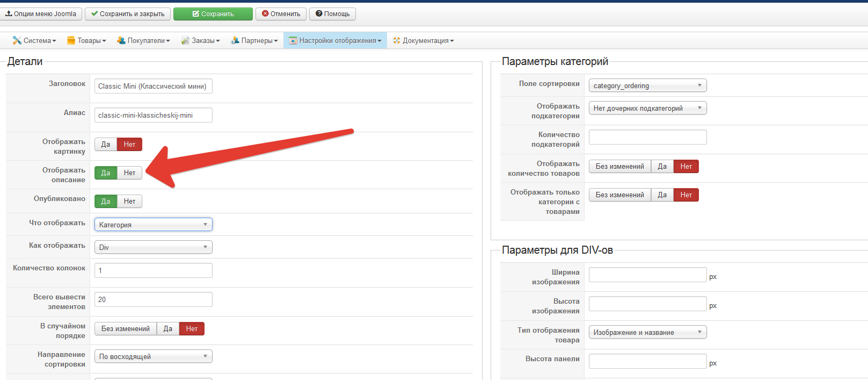The width and height of the screenshot is (868, 380).
Task: Click the upload icon on Опции меню Joomla
Action: (9, 13)
